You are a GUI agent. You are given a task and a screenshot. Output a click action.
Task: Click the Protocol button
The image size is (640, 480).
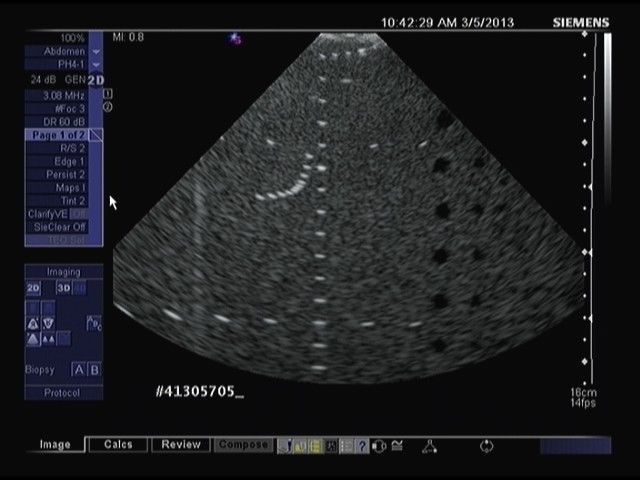(64, 393)
